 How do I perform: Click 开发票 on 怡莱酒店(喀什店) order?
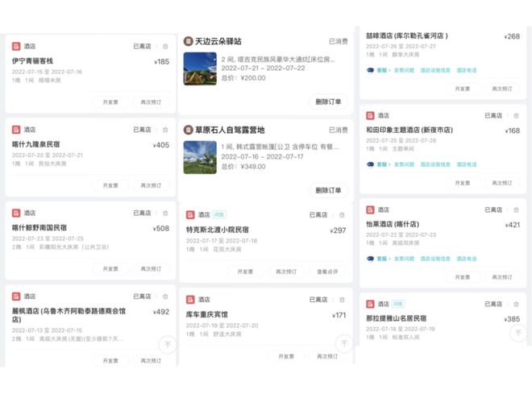pyautogui.click(x=463, y=277)
